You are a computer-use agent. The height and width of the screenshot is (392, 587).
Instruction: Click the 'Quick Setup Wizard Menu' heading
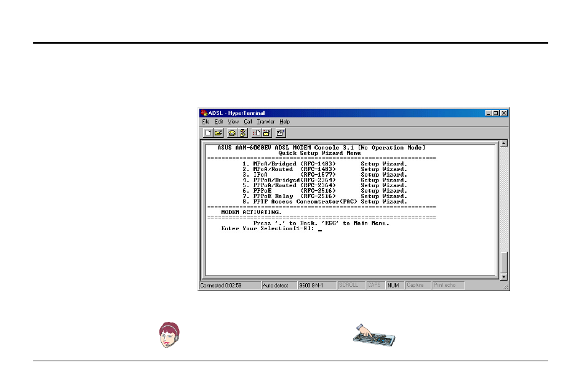click(319, 153)
